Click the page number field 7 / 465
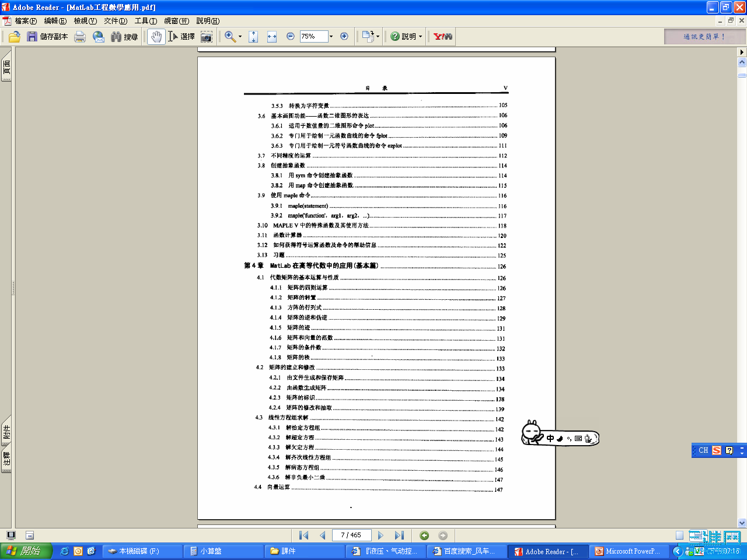The width and height of the screenshot is (747, 560). (x=351, y=535)
